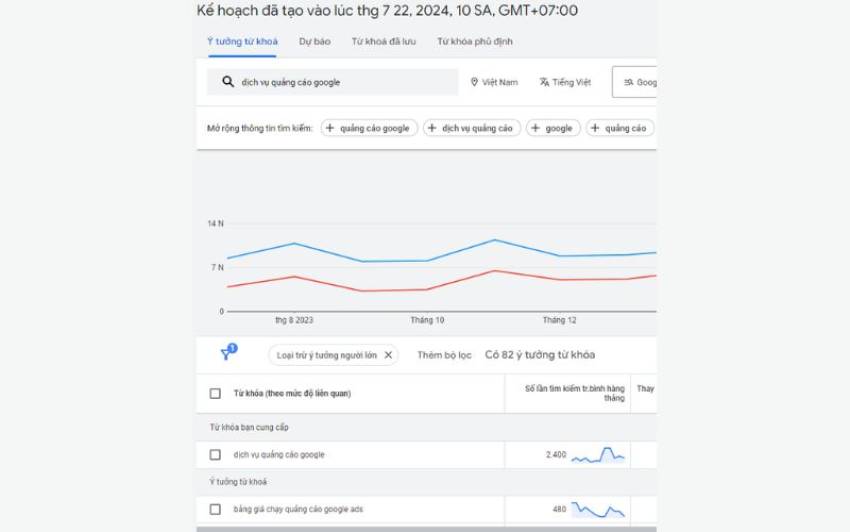
Task: Click plus icon on 'google' chip
Action: tap(535, 128)
